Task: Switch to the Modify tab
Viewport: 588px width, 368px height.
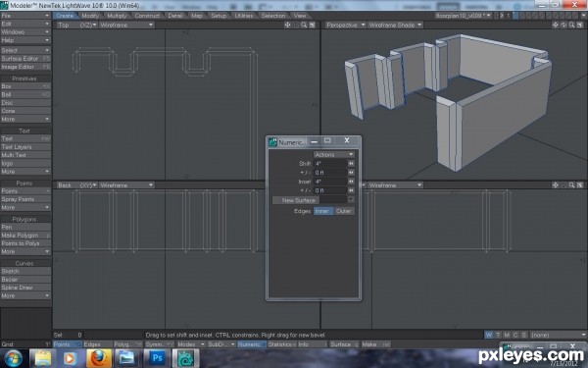Action: (x=90, y=16)
